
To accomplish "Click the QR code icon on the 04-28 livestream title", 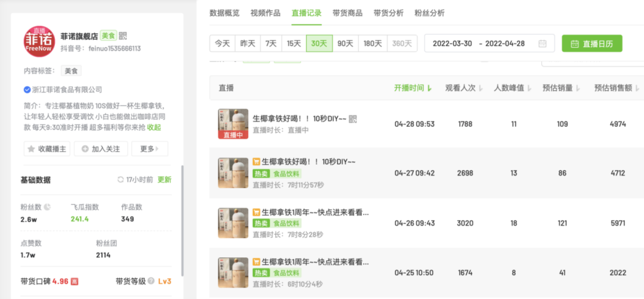I will 352,119.
